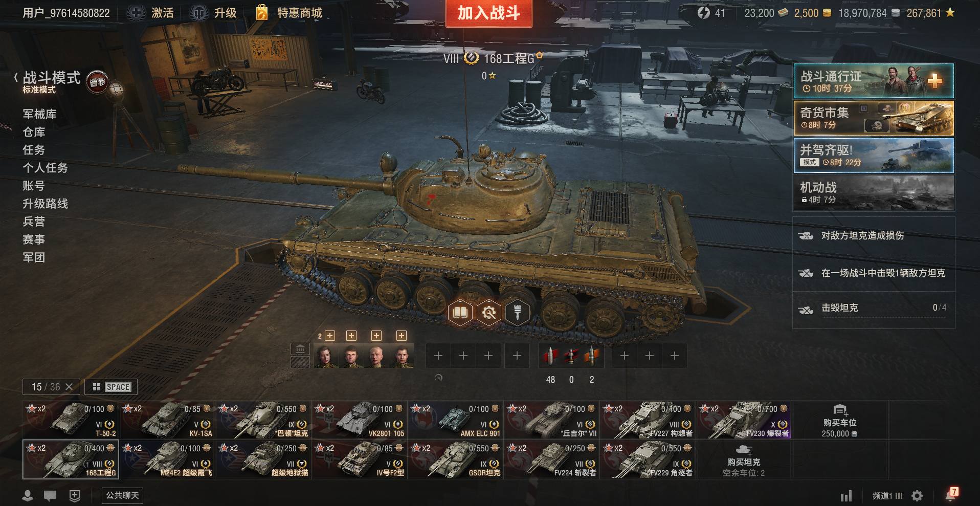
Task: Toggle battle mode dice selector
Action: point(97,82)
